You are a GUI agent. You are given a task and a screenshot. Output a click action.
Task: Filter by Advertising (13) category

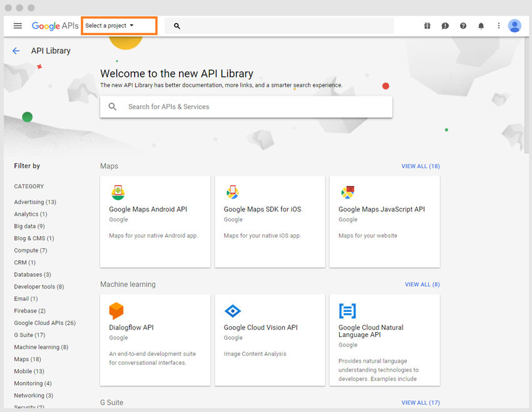(x=35, y=202)
